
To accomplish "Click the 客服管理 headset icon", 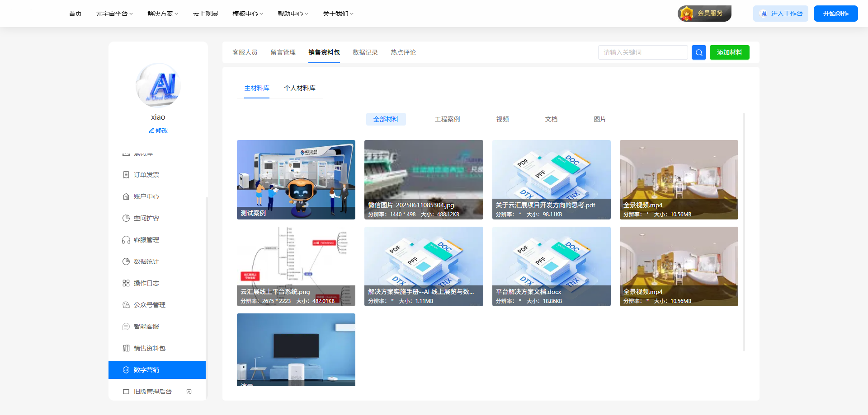I will click(x=126, y=240).
